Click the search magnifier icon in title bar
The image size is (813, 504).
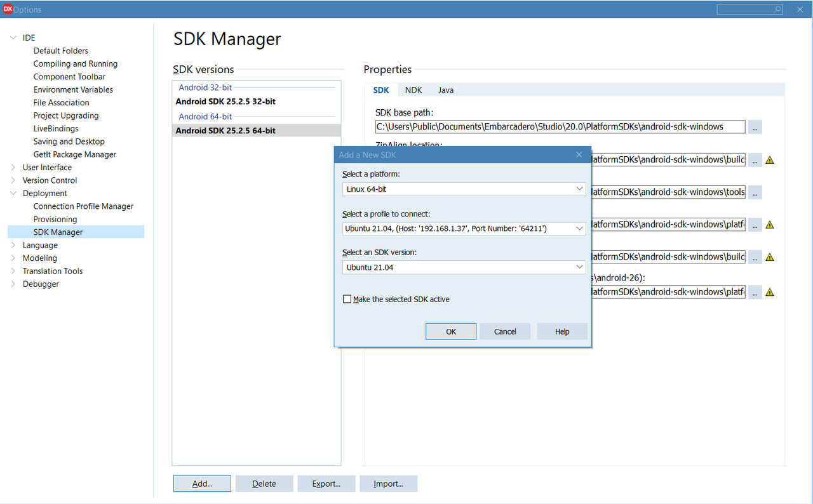coord(777,10)
